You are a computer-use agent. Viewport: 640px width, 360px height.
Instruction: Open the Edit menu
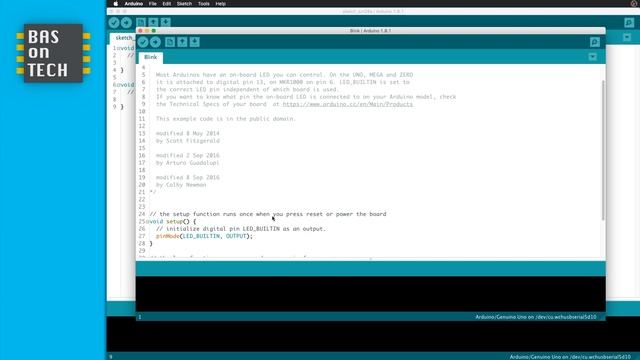coord(167,4)
